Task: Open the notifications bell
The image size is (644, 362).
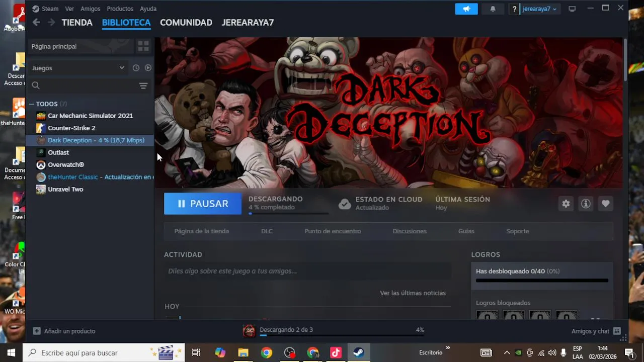Action: [493, 9]
